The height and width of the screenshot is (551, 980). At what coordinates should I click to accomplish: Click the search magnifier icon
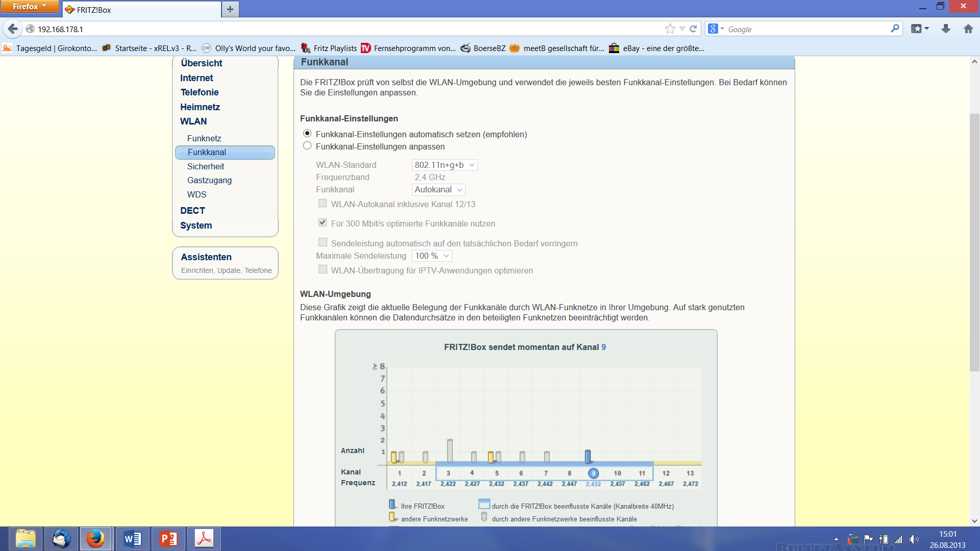(x=895, y=29)
